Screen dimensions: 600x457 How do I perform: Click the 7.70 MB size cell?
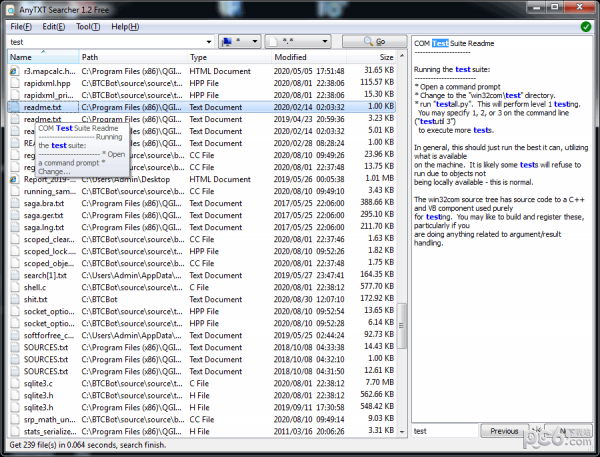379,382
